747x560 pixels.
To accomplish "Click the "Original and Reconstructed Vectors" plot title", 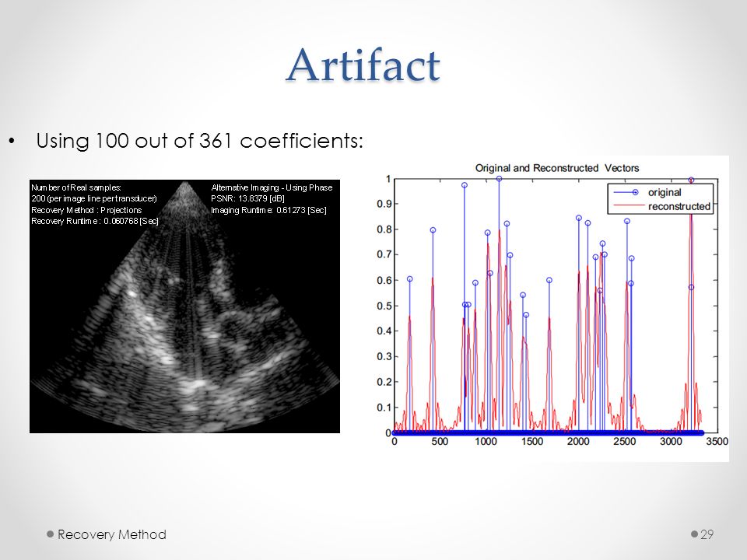I will [557, 168].
